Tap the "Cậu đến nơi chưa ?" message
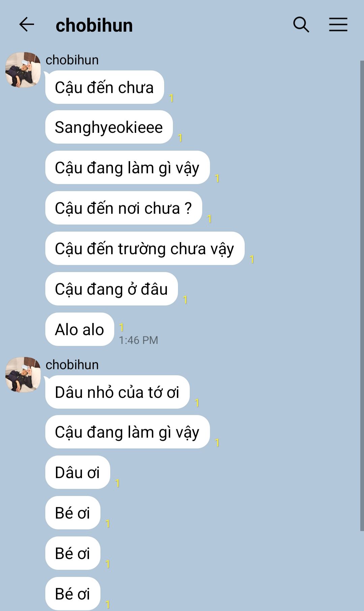 pos(124,208)
